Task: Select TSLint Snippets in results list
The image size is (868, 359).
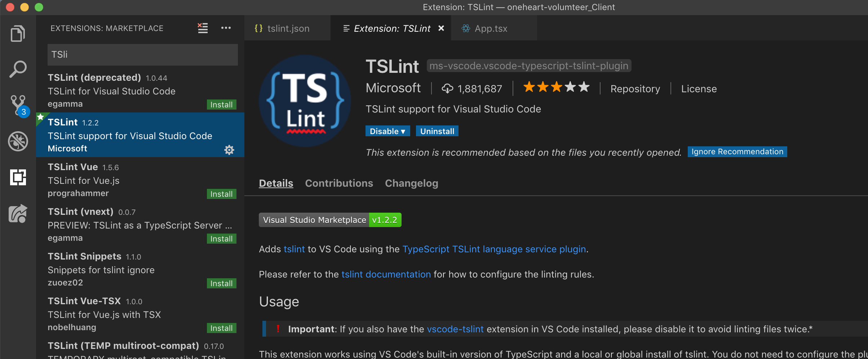Action: 140,269
